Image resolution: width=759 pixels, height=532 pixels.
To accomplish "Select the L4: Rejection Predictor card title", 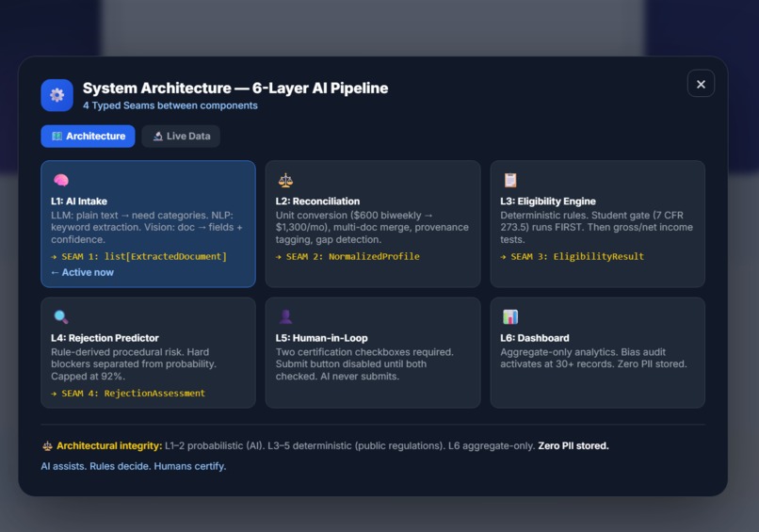I will (105, 338).
